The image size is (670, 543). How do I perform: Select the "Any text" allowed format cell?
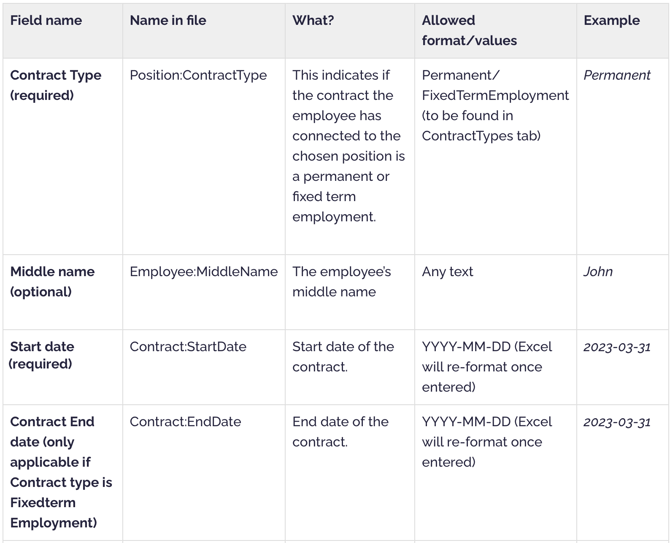pos(447,271)
